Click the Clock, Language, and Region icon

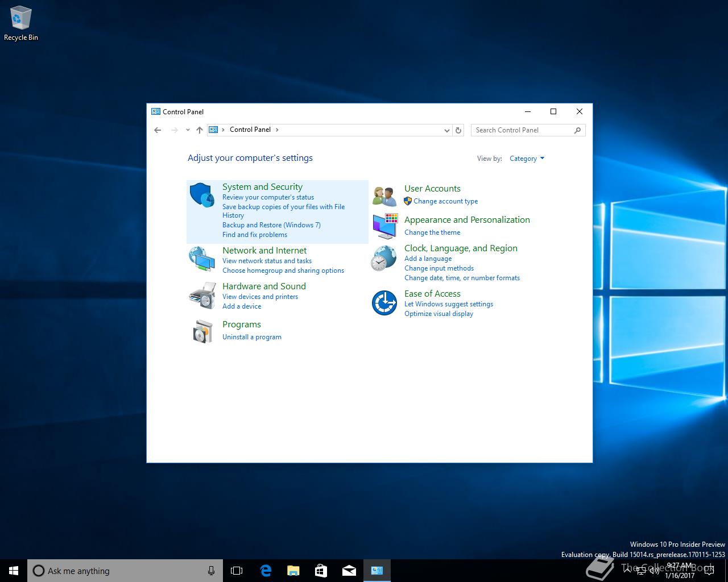pos(384,259)
